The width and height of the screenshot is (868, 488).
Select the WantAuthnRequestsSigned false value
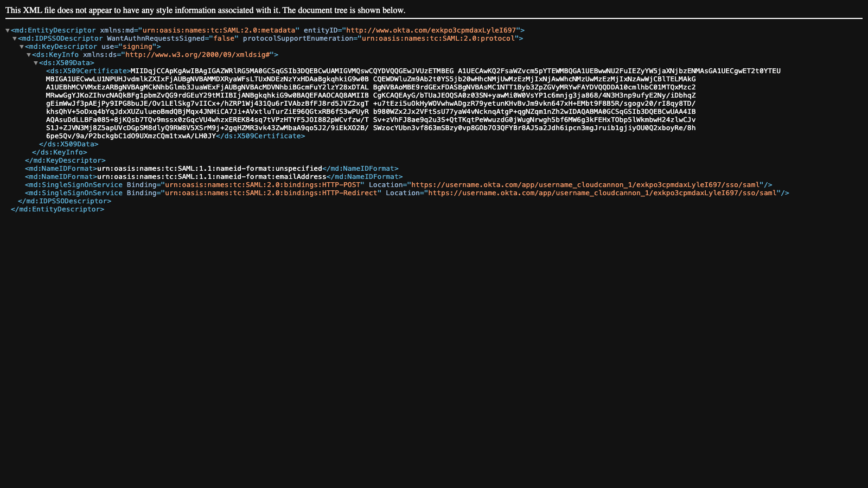tap(227, 38)
